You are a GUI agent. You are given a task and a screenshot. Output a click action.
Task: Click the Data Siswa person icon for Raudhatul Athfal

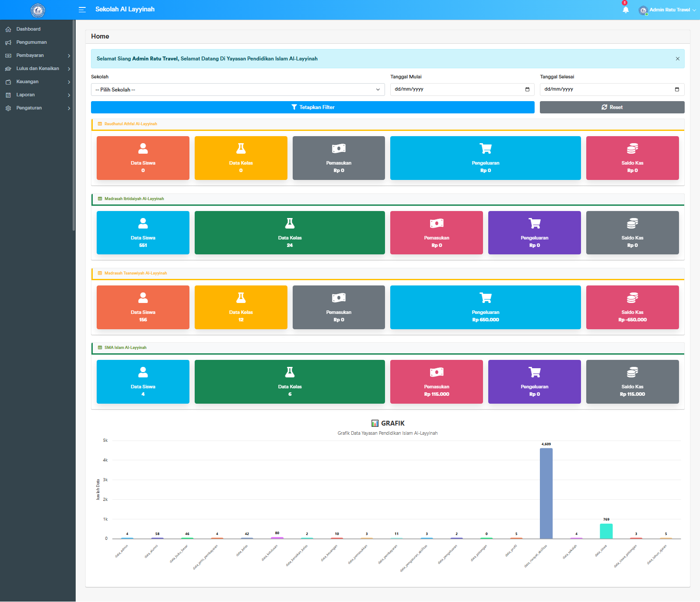(x=143, y=148)
